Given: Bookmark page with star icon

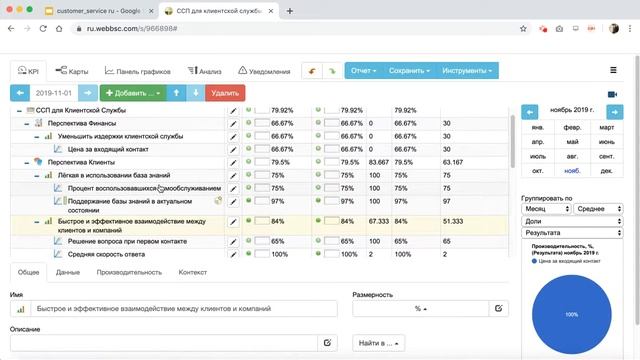Looking at the screenshot, I should point(523,29).
